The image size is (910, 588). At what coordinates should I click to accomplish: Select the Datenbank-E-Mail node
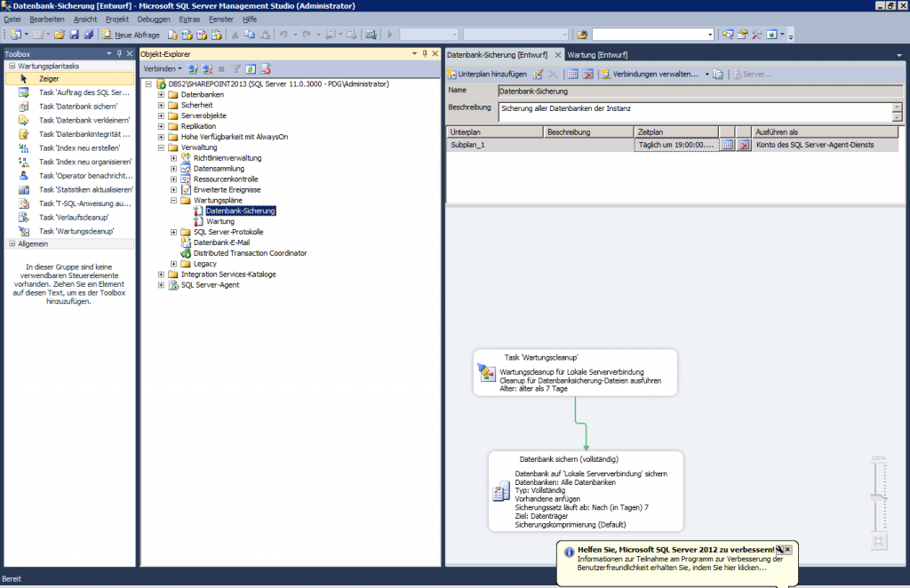221,242
